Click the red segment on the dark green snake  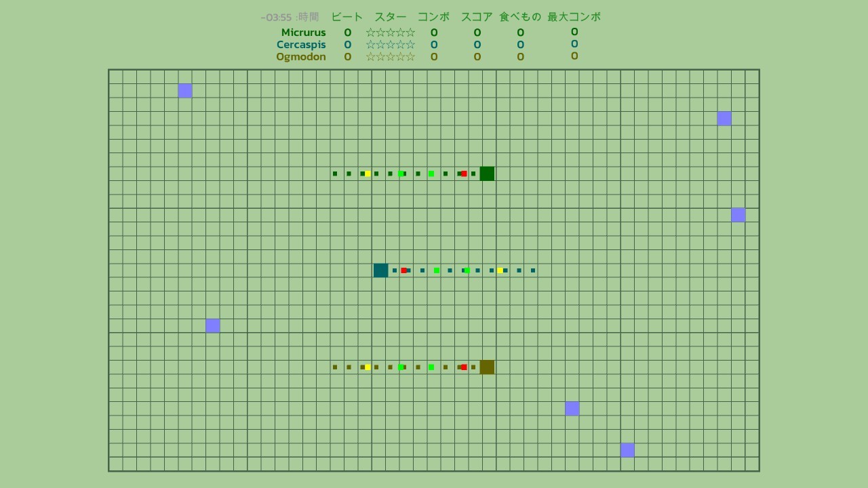464,174
